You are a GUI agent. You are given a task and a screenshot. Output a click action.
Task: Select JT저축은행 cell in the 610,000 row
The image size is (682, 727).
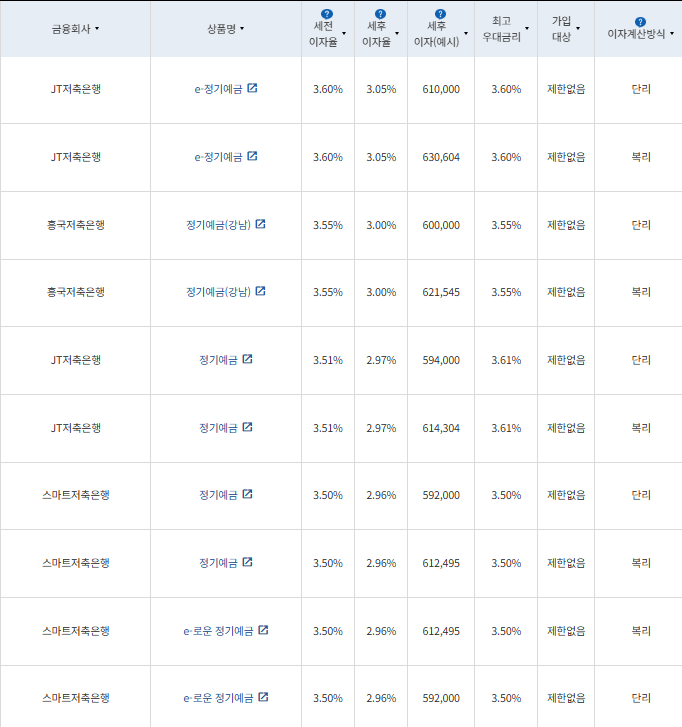76,89
